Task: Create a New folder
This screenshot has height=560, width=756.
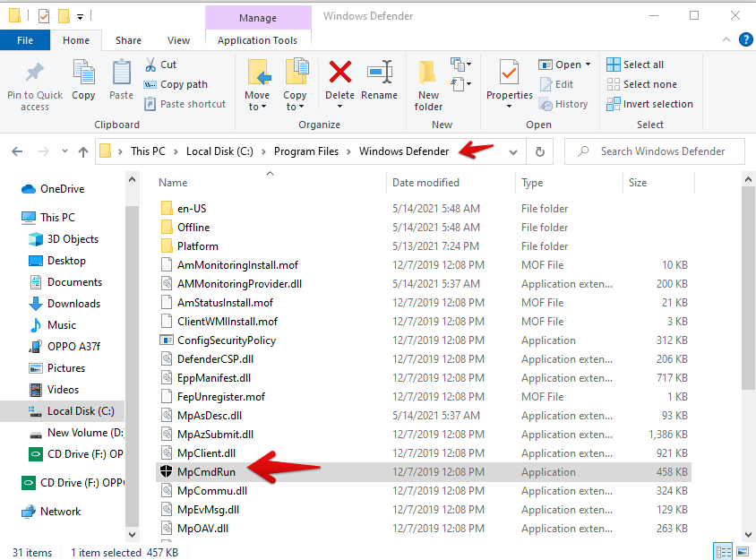Action: pyautogui.click(x=428, y=85)
